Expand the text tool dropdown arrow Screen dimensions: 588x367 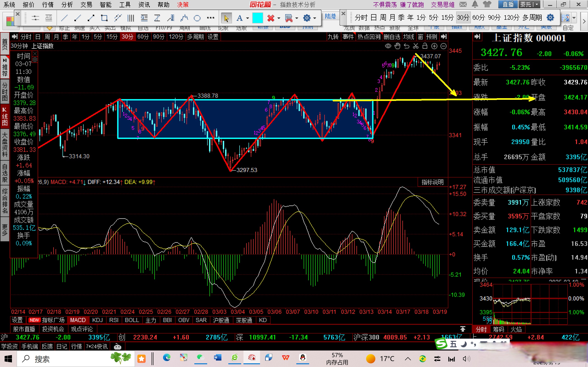[x=248, y=18]
